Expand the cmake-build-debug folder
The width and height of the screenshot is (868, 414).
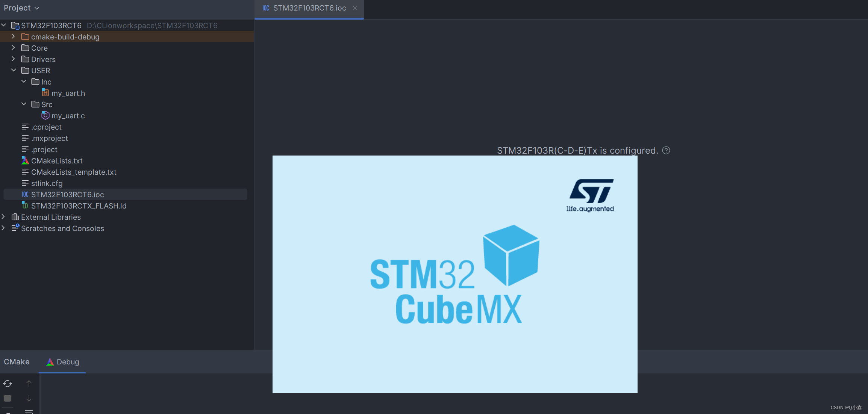click(13, 36)
